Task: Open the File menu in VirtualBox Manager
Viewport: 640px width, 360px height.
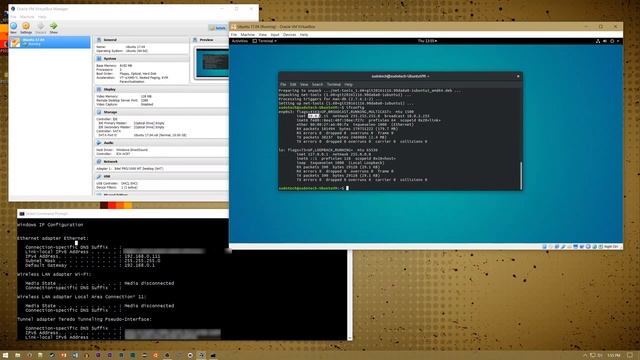Action: (x=13, y=17)
